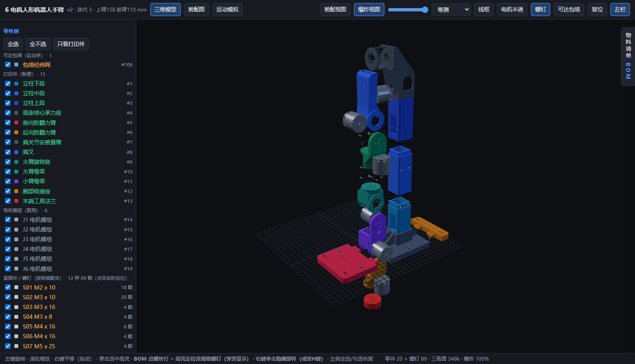Toggle the 左栏 sidebar button
This screenshot has height=364, width=635.
coord(620,9)
